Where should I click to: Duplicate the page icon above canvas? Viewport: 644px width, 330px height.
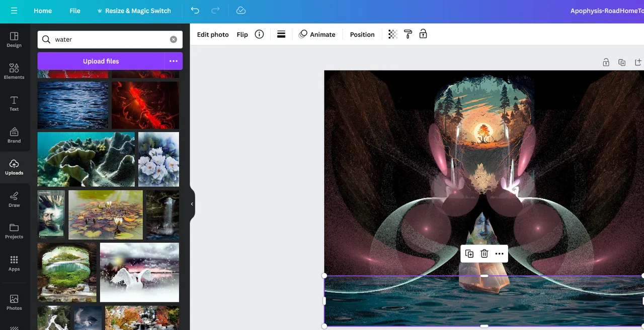tap(622, 62)
